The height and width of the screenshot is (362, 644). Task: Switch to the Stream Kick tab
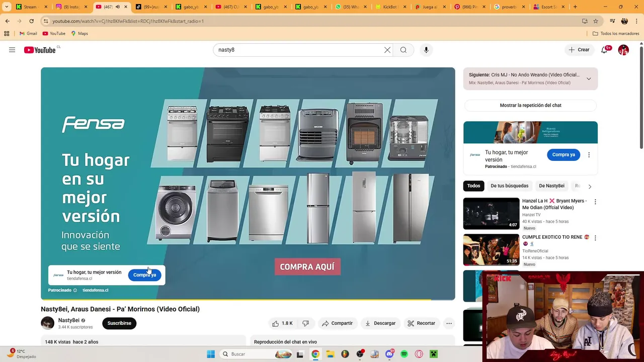pyautogui.click(x=31, y=7)
